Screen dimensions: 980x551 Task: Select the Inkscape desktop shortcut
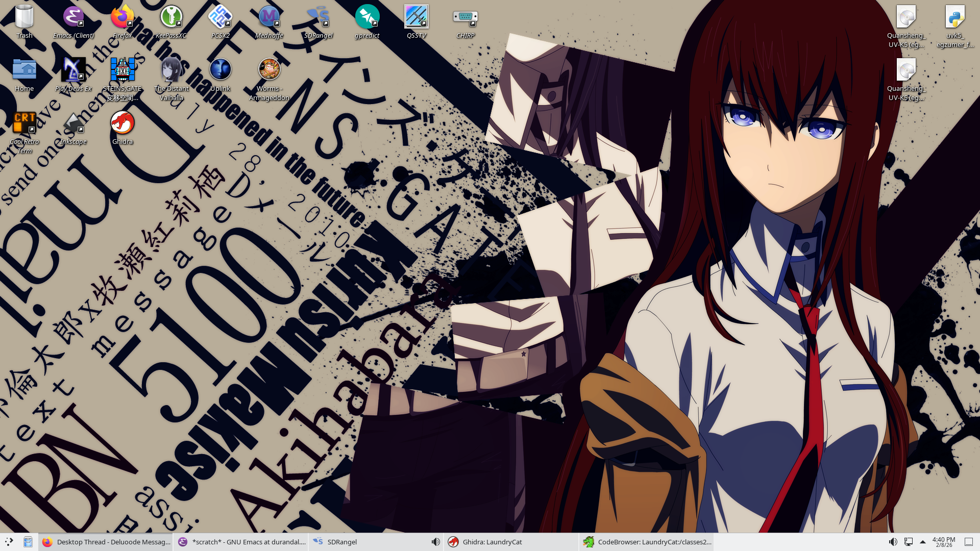73,128
